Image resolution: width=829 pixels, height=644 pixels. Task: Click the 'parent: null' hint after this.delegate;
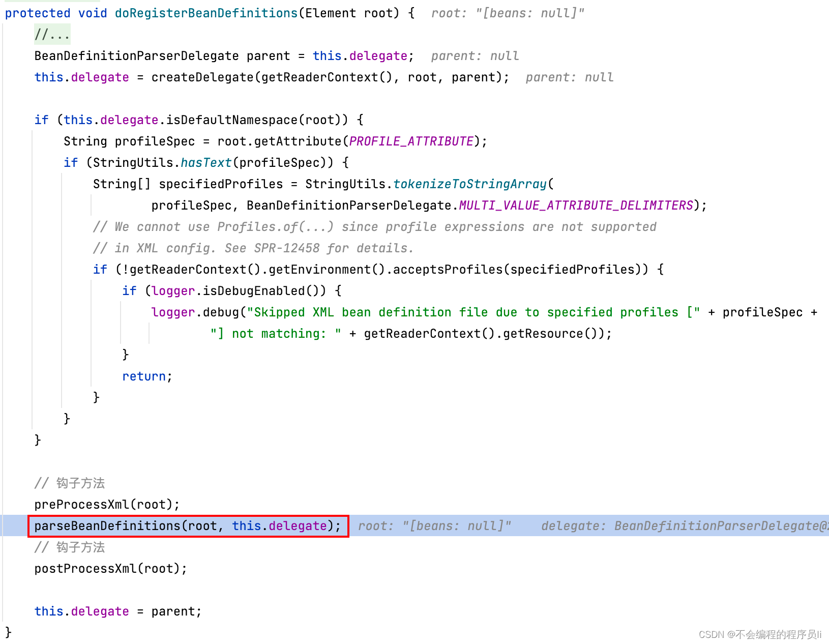coord(475,56)
